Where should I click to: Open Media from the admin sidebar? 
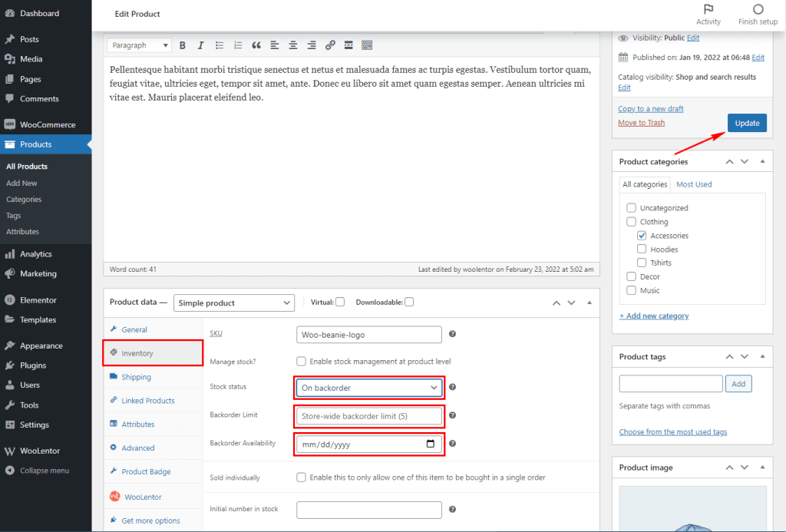click(x=31, y=58)
